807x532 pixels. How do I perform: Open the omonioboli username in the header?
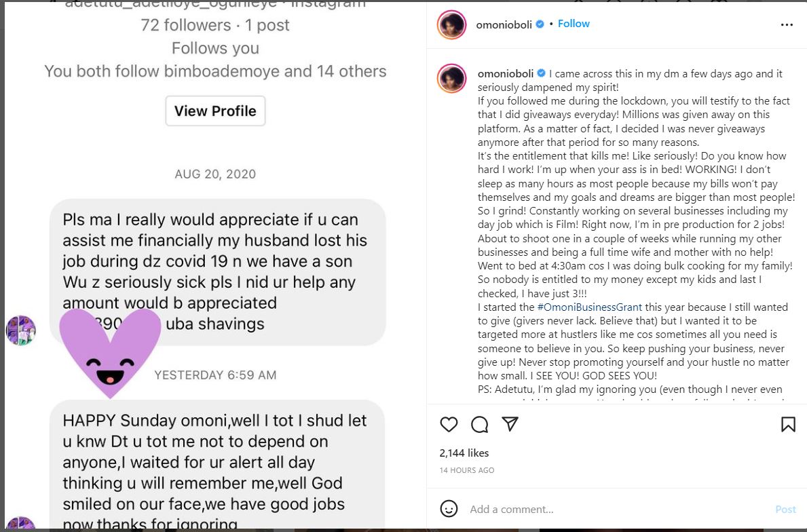click(505, 24)
